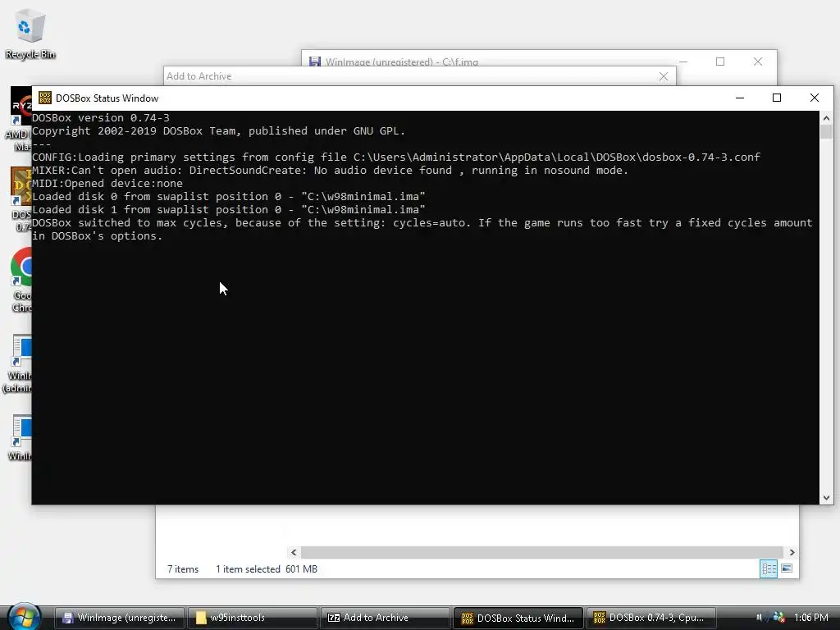Open the Windows Start orb

click(x=23, y=617)
